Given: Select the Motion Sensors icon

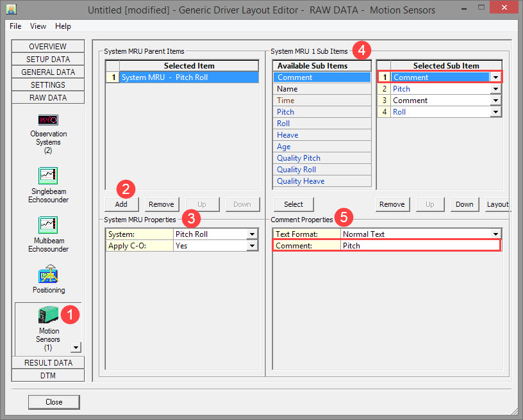Looking at the screenshot, I should 48,316.
